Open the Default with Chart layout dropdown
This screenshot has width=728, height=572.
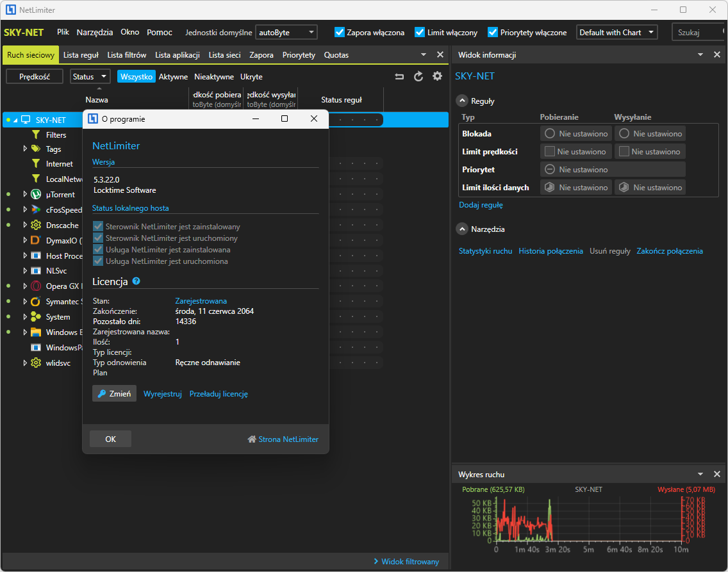[617, 33]
